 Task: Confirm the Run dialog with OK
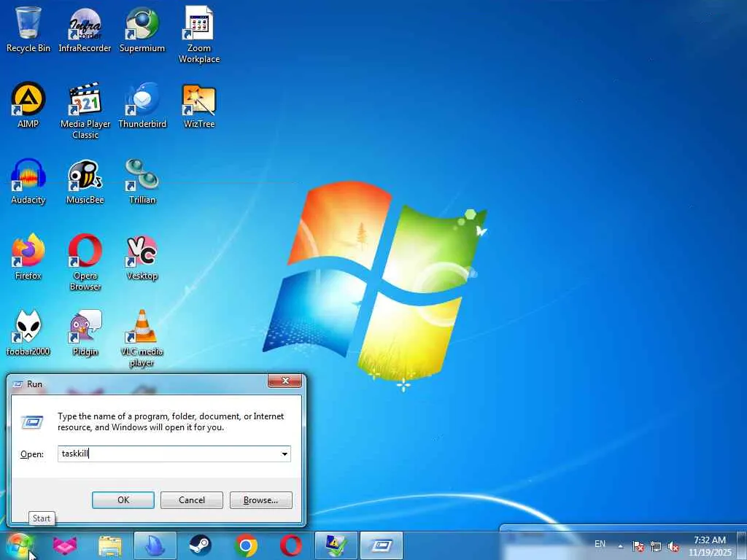tap(123, 500)
